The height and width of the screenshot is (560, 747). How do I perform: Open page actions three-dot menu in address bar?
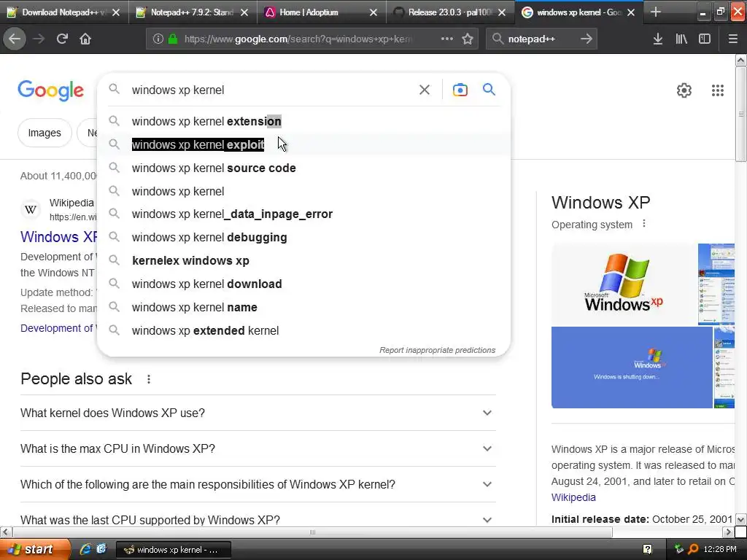[447, 39]
